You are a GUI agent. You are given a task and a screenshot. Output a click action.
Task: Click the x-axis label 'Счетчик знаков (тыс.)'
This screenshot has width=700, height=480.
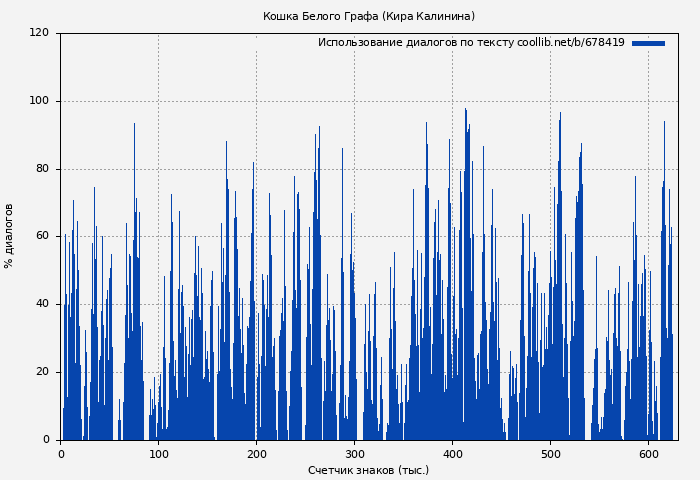point(368,470)
